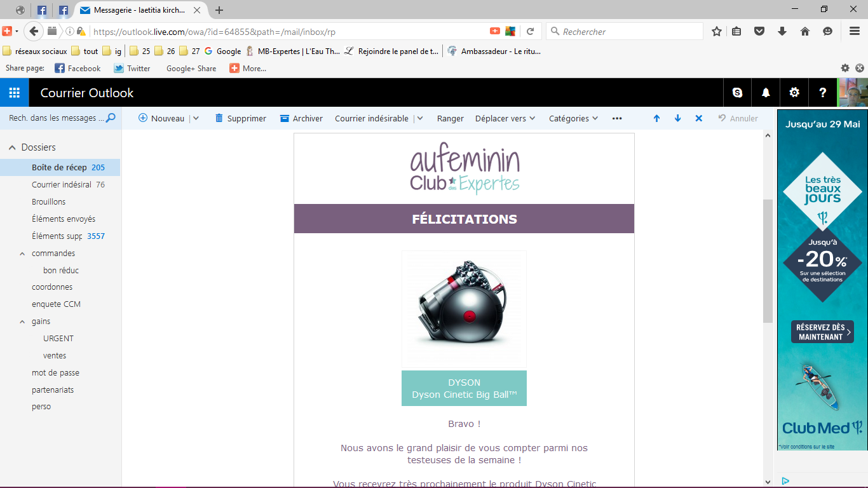Select the URGENT subfolder
The height and width of the screenshot is (488, 868).
point(58,339)
